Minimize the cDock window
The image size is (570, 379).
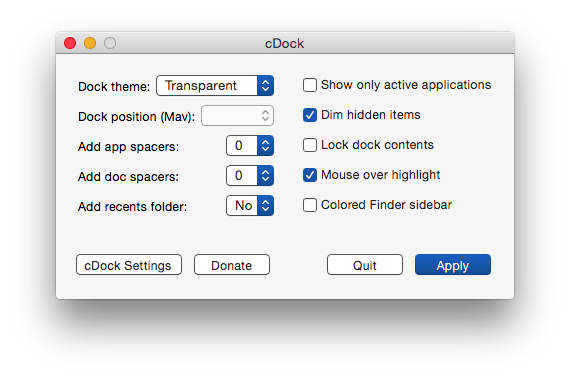(90, 43)
